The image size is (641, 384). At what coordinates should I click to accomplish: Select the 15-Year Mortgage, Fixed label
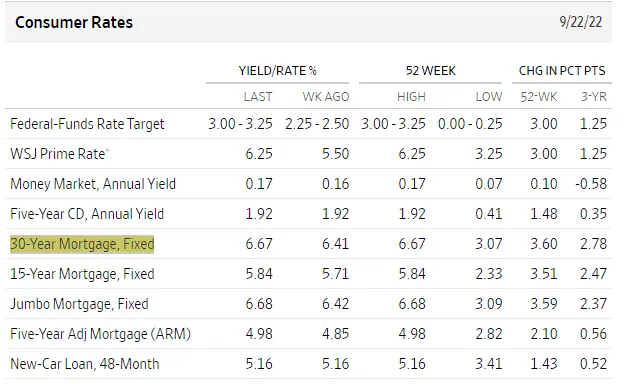[x=82, y=274]
